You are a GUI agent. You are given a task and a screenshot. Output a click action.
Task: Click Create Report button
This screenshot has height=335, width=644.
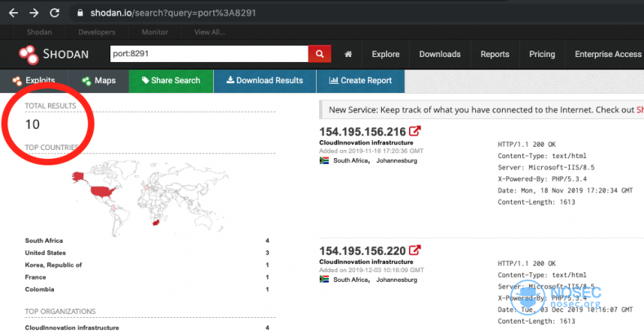click(361, 81)
